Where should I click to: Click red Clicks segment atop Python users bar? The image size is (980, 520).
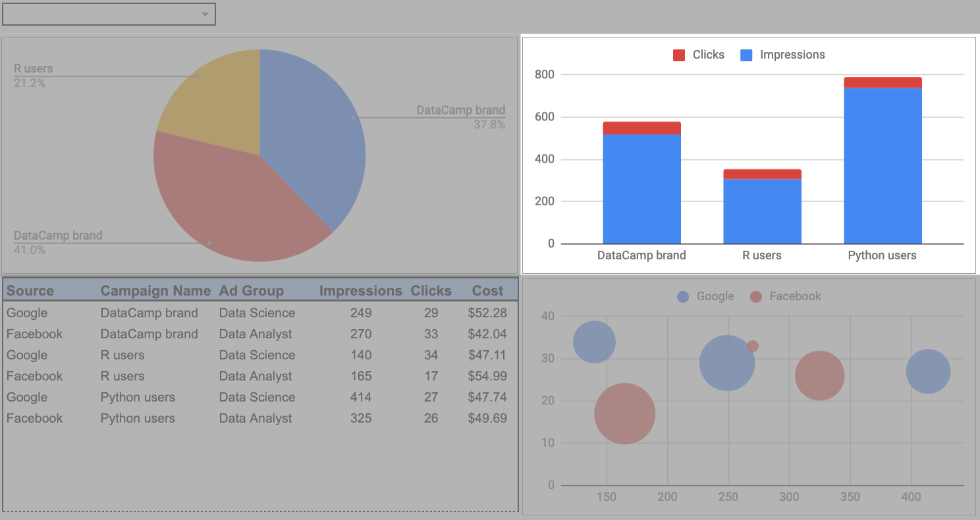click(883, 83)
